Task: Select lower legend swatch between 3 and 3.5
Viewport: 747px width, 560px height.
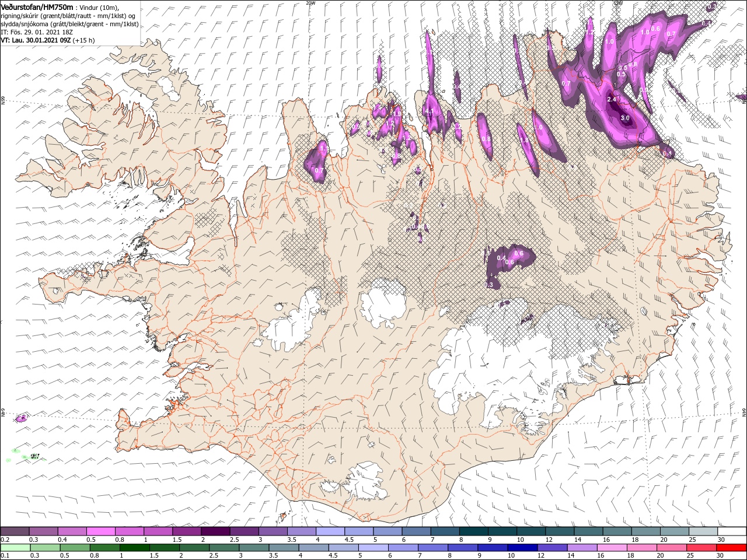Action: (x=254, y=547)
